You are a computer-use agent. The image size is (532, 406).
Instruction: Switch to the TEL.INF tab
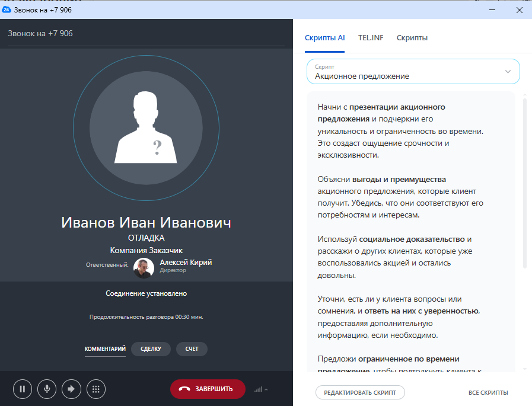[371, 38]
